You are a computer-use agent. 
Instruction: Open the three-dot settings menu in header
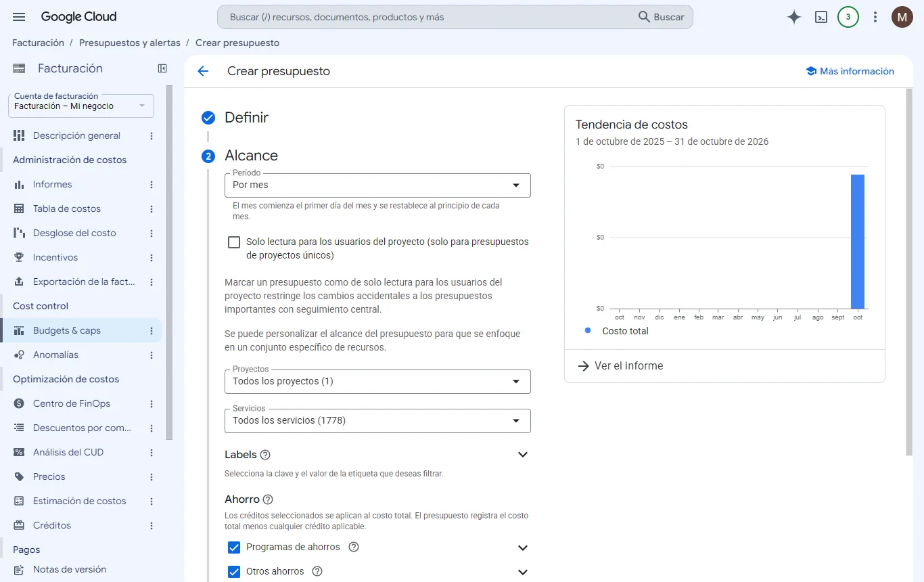pyautogui.click(x=875, y=17)
